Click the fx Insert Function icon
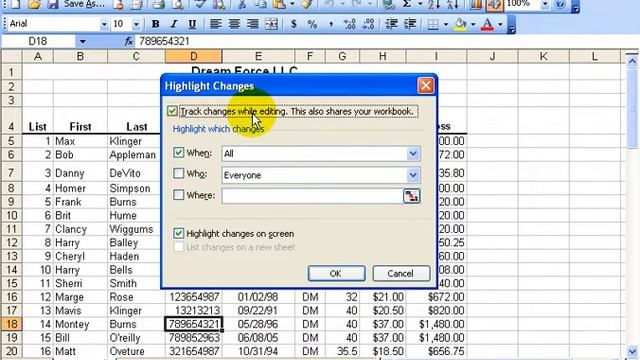The width and height of the screenshot is (640, 360). (x=129, y=41)
